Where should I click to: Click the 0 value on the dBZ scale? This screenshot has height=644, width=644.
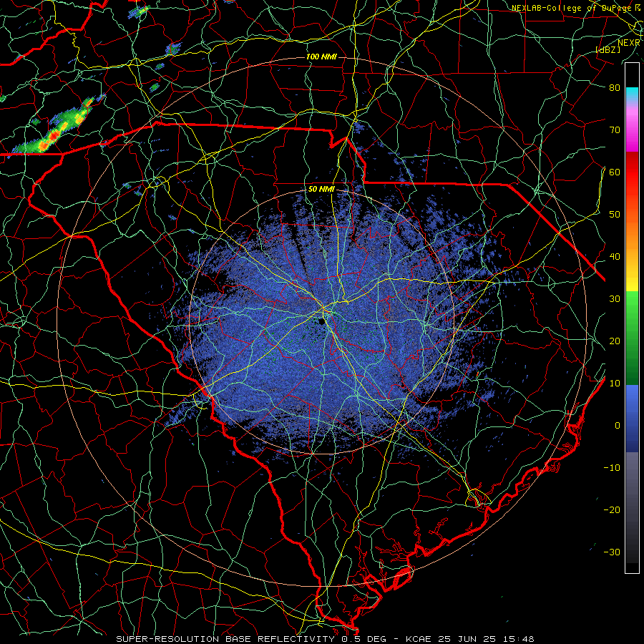618,426
